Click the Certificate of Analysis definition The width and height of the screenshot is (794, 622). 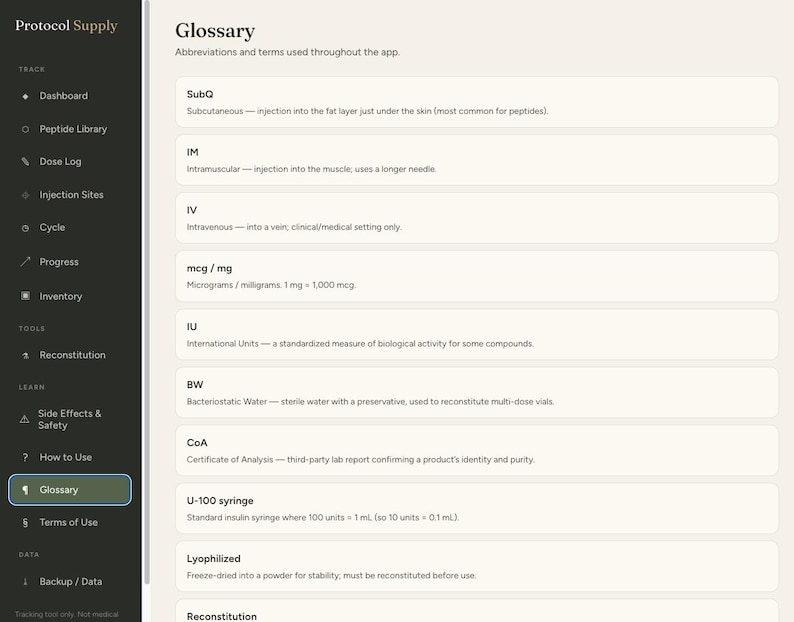(361, 459)
